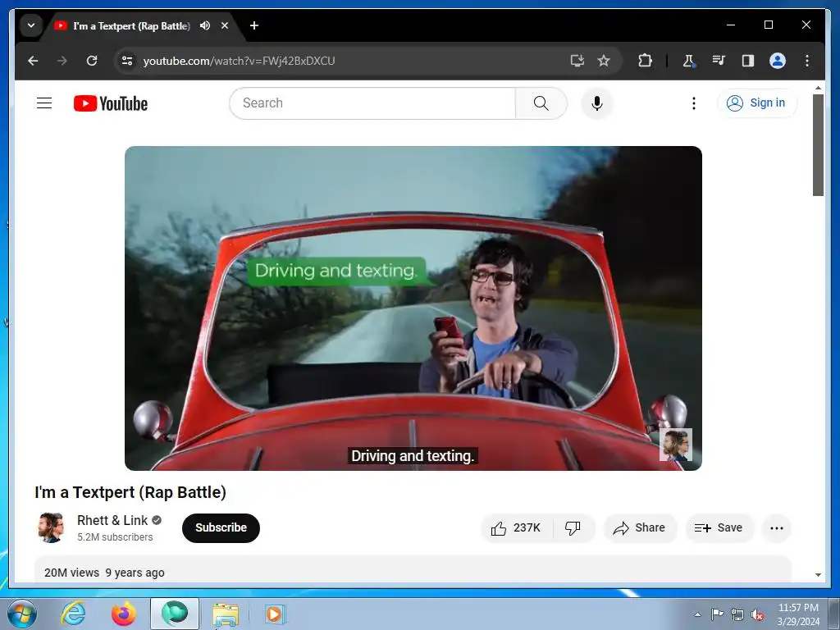Expand description showing 20M views
Image resolution: width=840 pixels, height=630 pixels.
coord(413,570)
